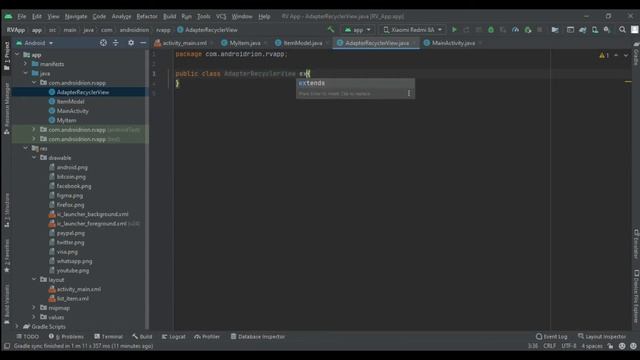Run the app with green play icon
The width and height of the screenshot is (640, 360).
[454, 30]
